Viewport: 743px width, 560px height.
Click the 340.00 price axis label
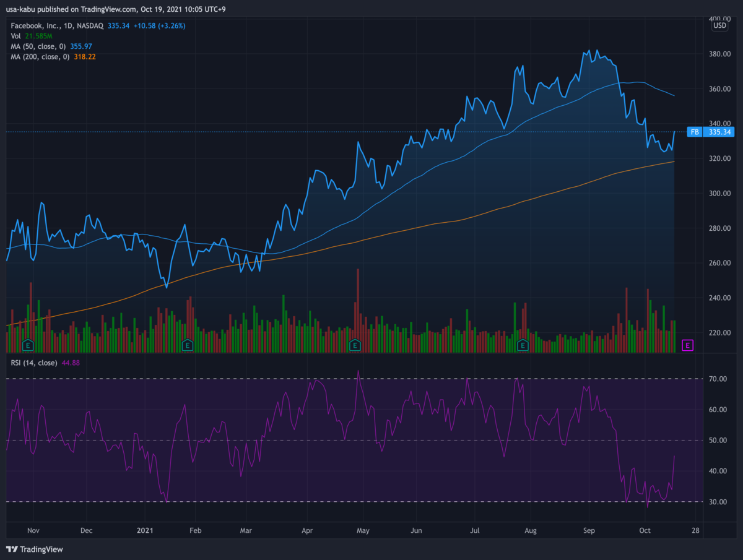point(719,123)
